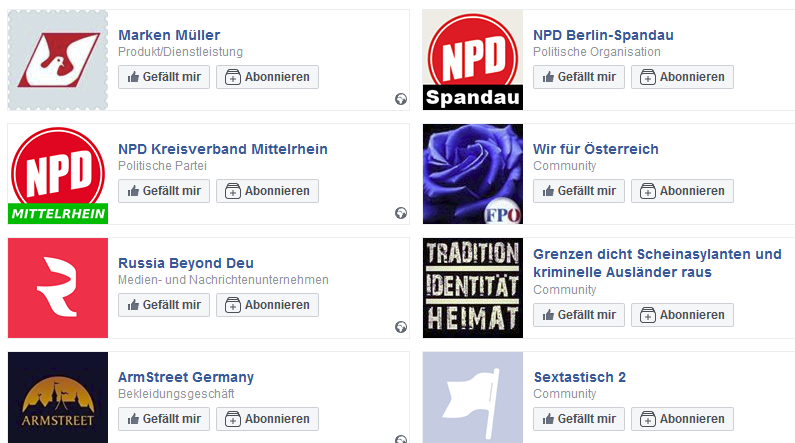The image size is (795, 443).
Task: Open Wir für Österreich page title
Action: (x=595, y=149)
